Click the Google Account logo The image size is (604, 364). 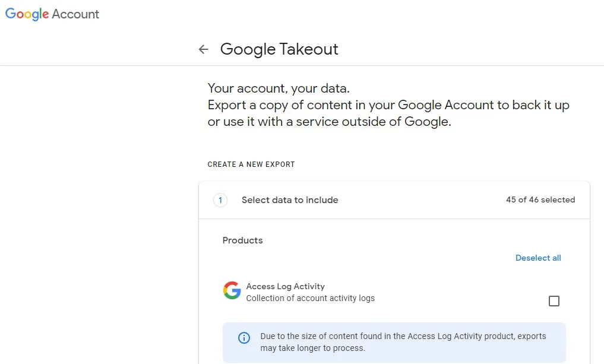pos(52,14)
